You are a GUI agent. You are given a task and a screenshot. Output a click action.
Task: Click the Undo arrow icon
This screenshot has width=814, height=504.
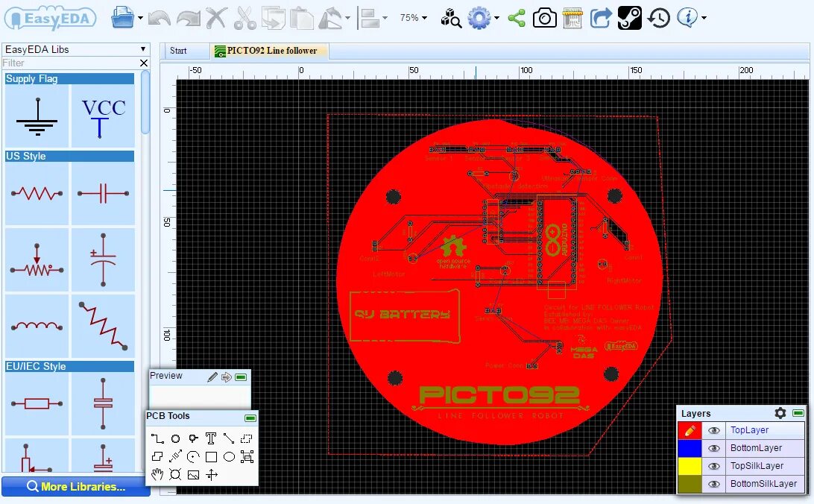[x=160, y=18]
